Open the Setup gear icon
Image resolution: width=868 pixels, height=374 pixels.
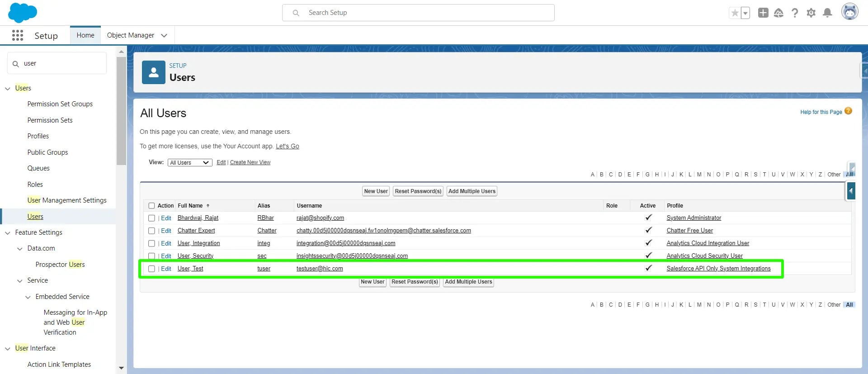coord(811,13)
